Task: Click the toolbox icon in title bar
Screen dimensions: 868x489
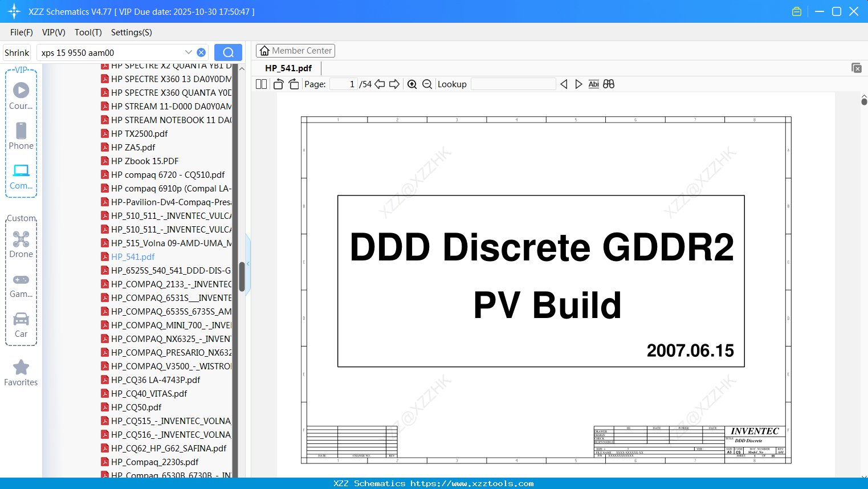Action: tap(797, 11)
